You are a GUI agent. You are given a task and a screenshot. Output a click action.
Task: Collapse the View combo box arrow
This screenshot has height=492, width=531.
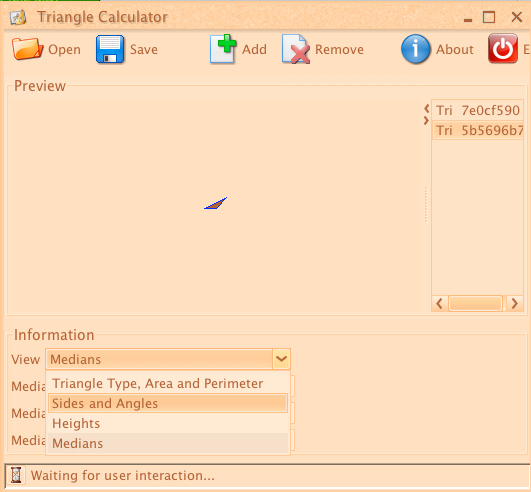coord(281,359)
